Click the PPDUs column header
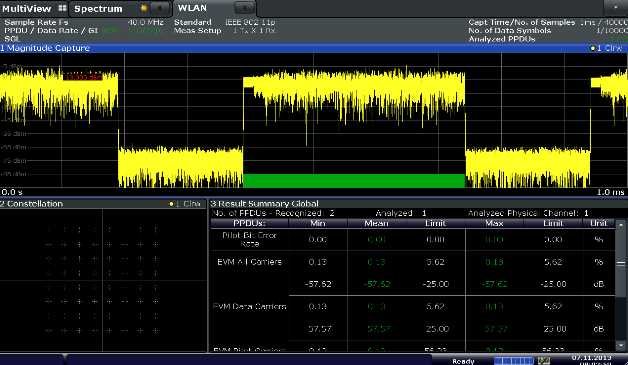 click(x=249, y=223)
